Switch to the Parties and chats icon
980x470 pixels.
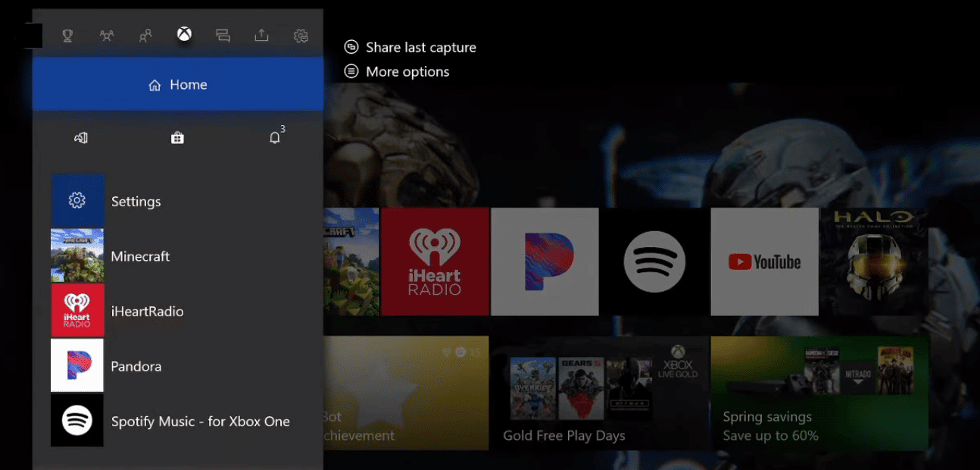click(106, 35)
